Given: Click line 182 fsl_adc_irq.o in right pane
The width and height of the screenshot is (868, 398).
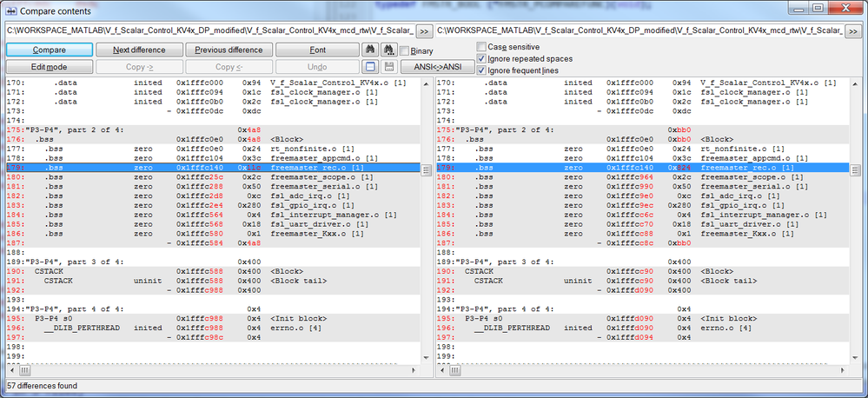Looking at the screenshot, I should (643, 196).
